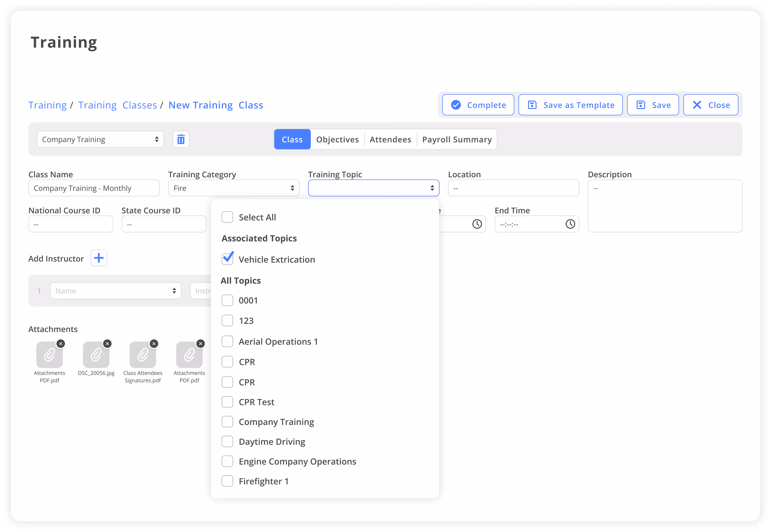The height and width of the screenshot is (532, 771).
Task: Click the Location input field
Action: tap(513, 188)
